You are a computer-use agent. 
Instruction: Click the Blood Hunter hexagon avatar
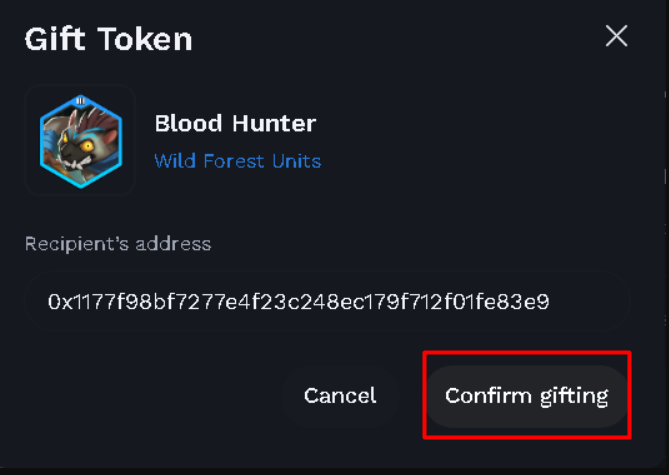coord(81,141)
